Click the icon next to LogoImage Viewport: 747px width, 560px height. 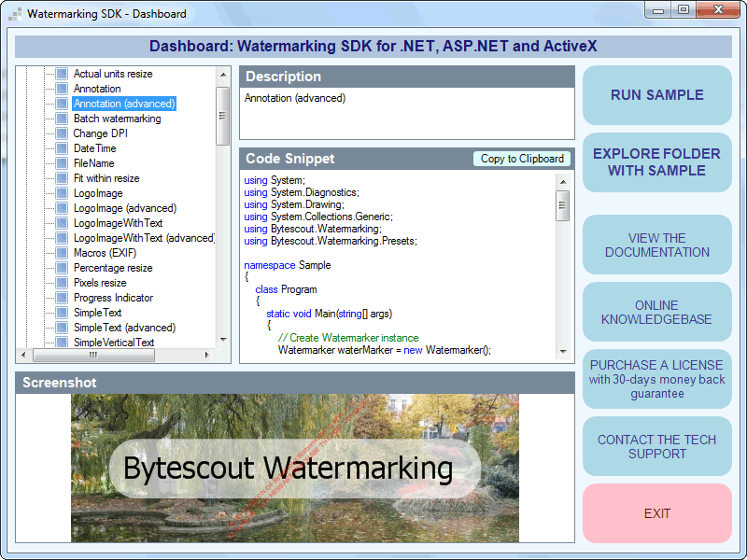pyautogui.click(x=62, y=193)
